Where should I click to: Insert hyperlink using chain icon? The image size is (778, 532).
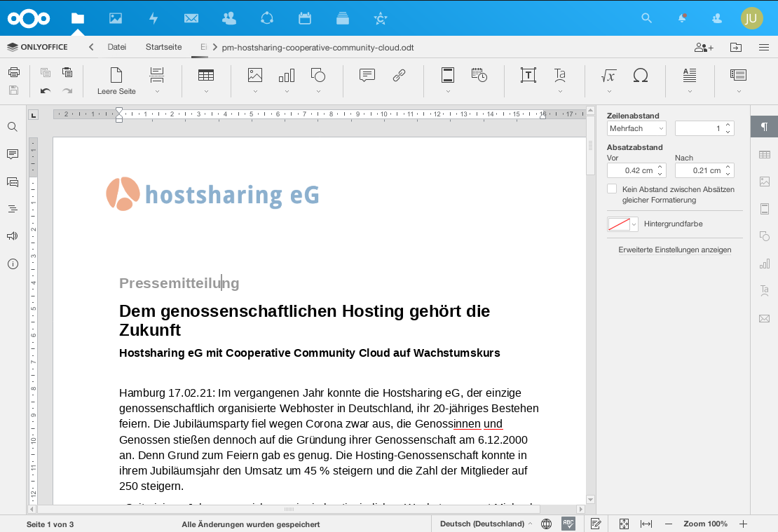(x=399, y=75)
